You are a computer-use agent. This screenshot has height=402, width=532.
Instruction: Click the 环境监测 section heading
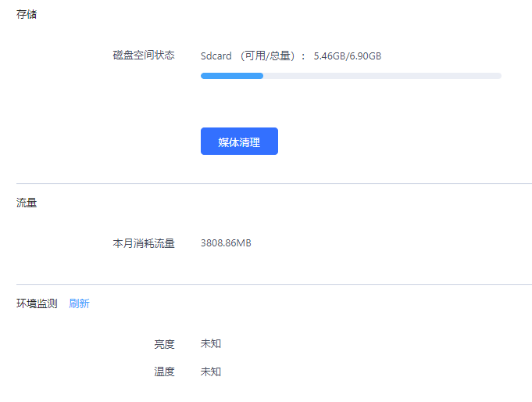point(37,303)
